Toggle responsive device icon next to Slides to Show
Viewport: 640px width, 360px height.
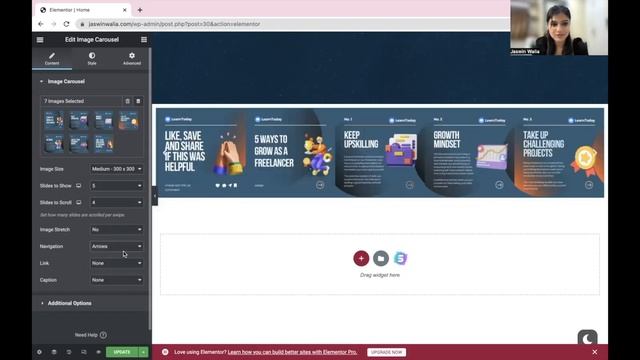point(78,186)
